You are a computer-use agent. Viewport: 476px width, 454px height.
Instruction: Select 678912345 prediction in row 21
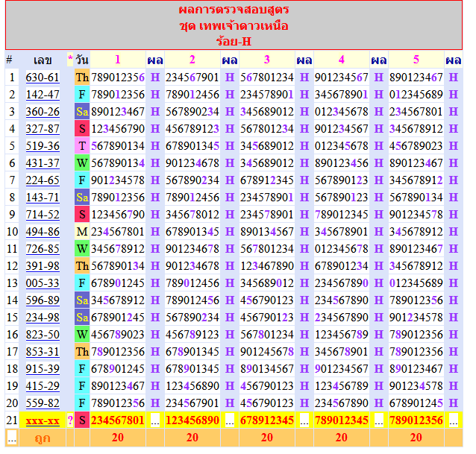point(266,421)
